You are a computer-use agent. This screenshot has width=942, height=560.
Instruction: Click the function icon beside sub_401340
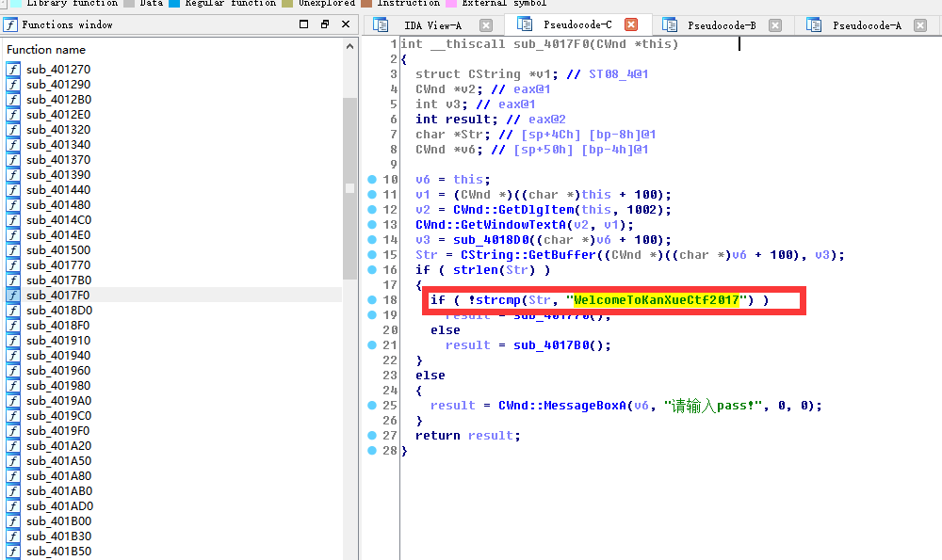tap(13, 145)
